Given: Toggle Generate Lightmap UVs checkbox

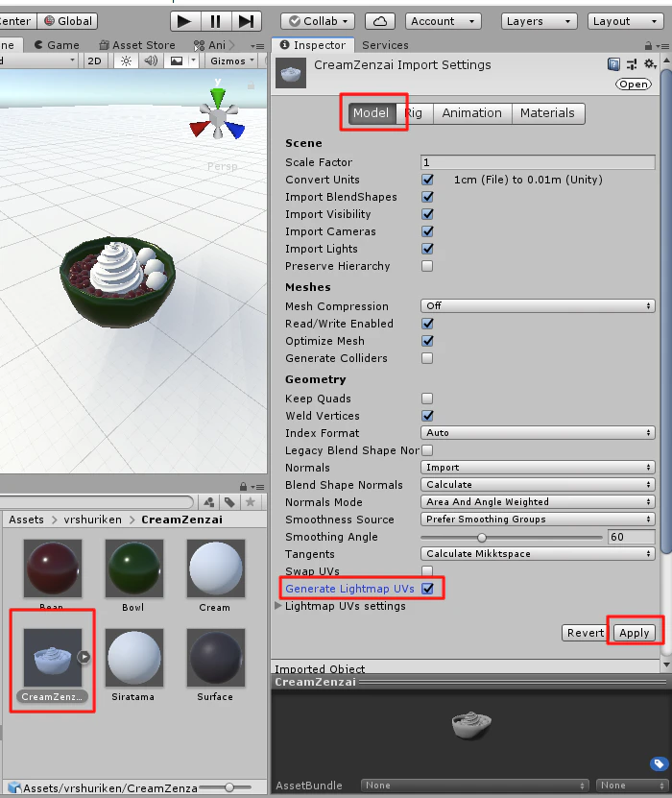Looking at the screenshot, I should (x=427, y=589).
